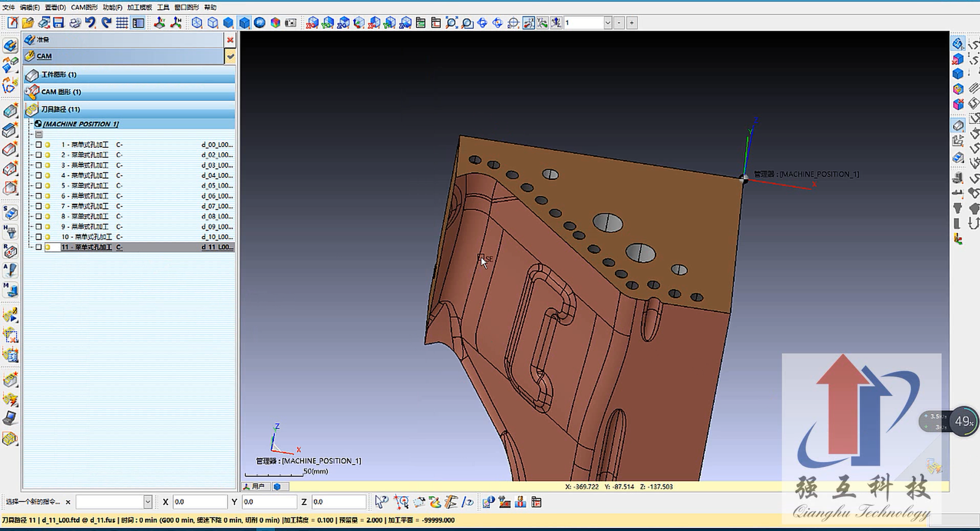Collapse the 刀具路径 (11) section
This screenshot has width=980, height=531.
coord(129,109)
